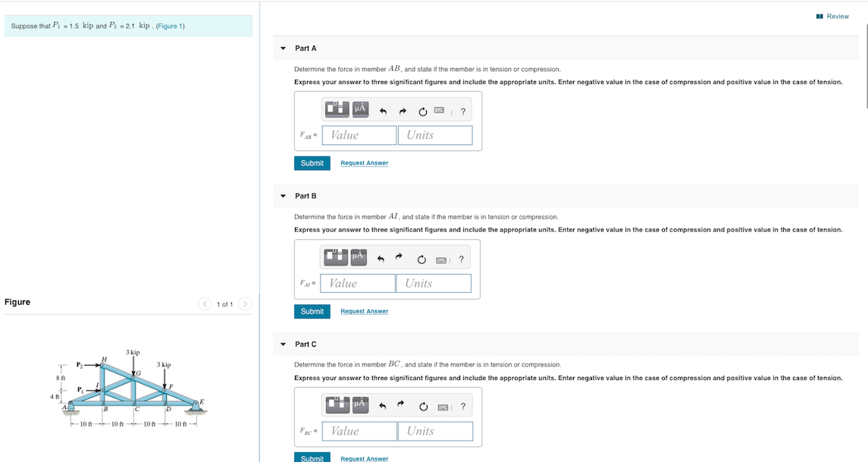The width and height of the screenshot is (868, 462).
Task: Reset the Part C answer box
Action: tap(424, 407)
